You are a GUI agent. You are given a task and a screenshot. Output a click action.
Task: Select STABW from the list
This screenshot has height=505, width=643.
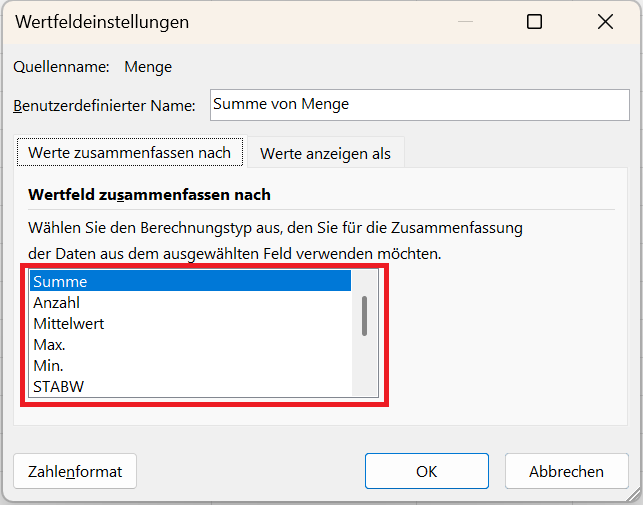click(190, 387)
